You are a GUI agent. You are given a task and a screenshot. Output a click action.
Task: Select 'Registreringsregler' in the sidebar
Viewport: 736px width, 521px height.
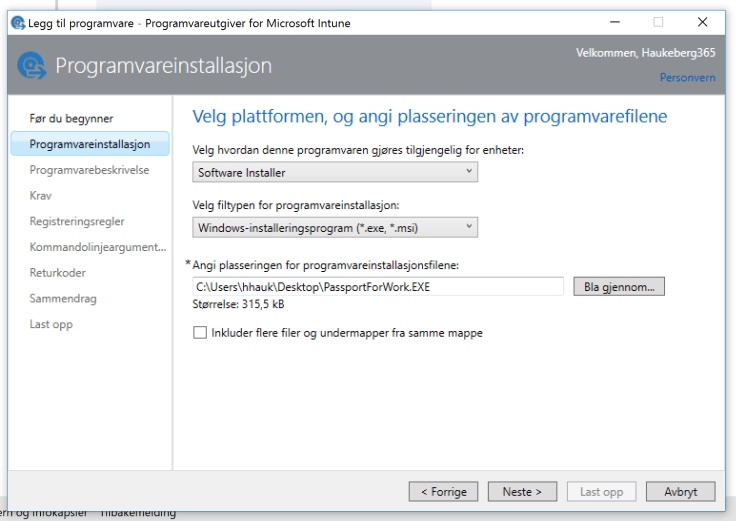[77, 221]
